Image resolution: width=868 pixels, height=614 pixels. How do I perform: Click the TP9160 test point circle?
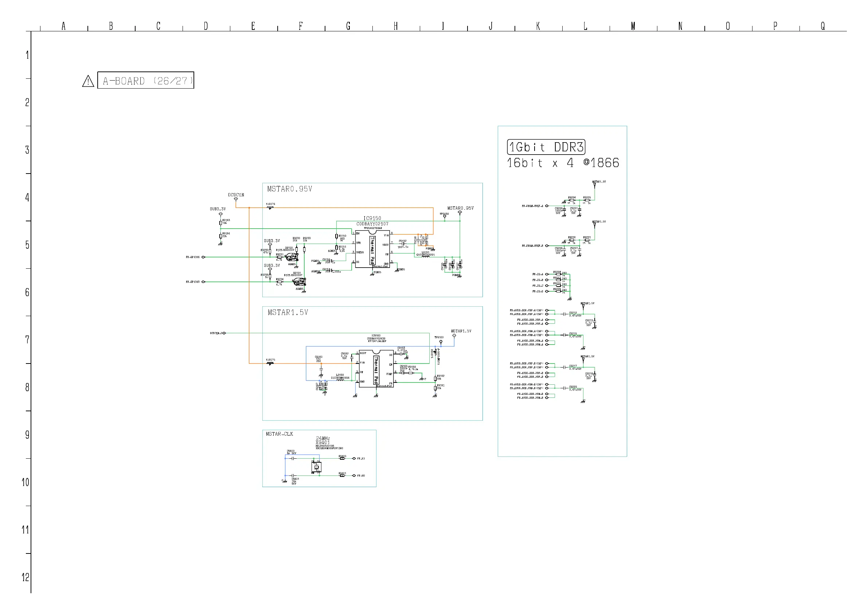[x=441, y=342]
